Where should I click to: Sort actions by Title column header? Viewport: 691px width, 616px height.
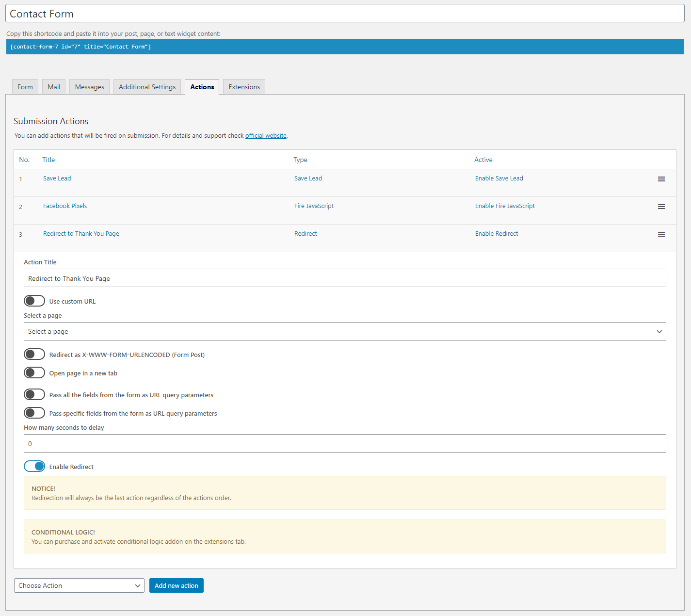pyautogui.click(x=48, y=160)
